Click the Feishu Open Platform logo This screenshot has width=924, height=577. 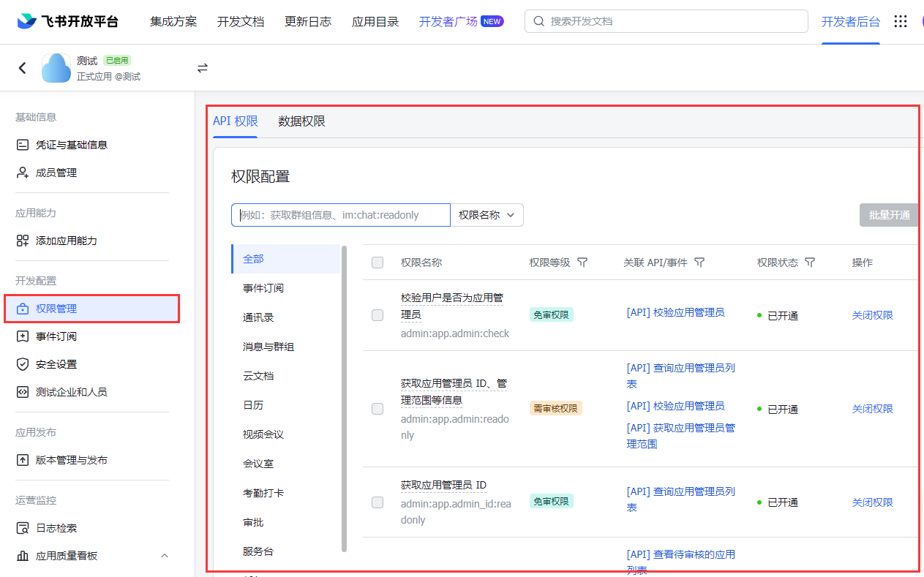(67, 22)
